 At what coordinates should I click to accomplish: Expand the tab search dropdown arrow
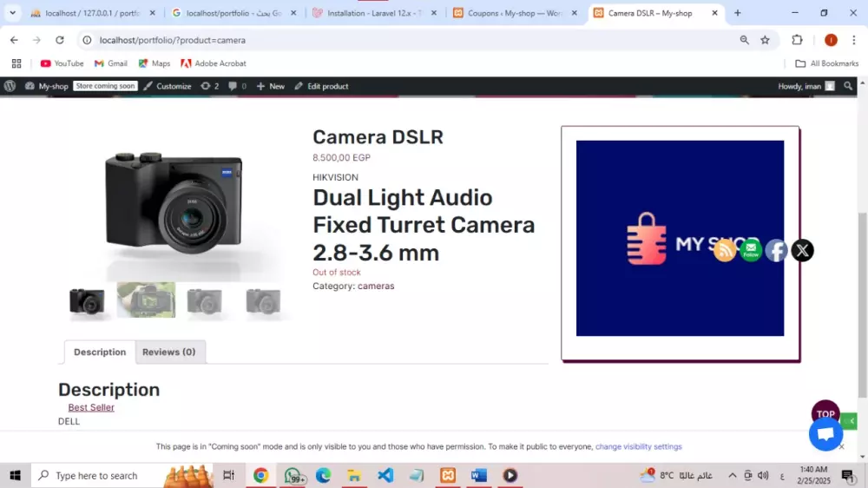[12, 13]
